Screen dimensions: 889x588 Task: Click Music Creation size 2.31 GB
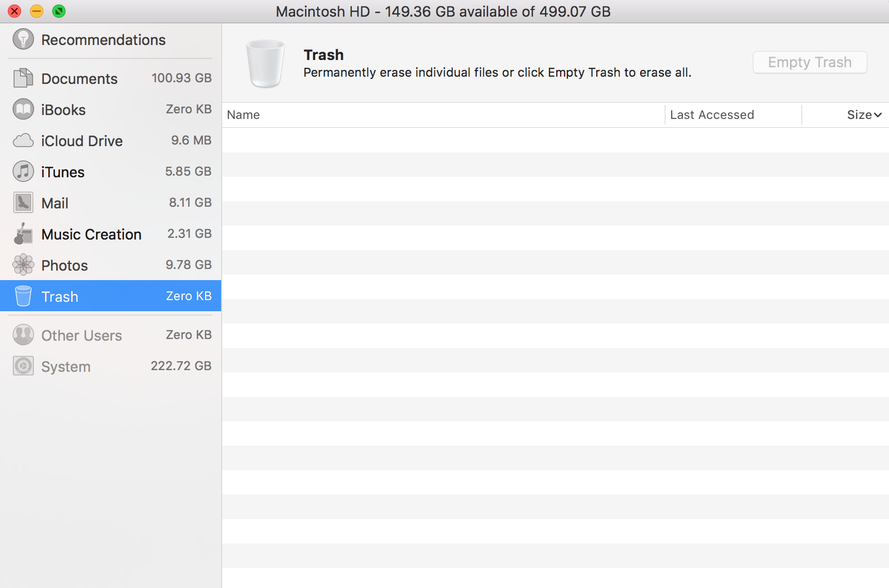pos(189,233)
